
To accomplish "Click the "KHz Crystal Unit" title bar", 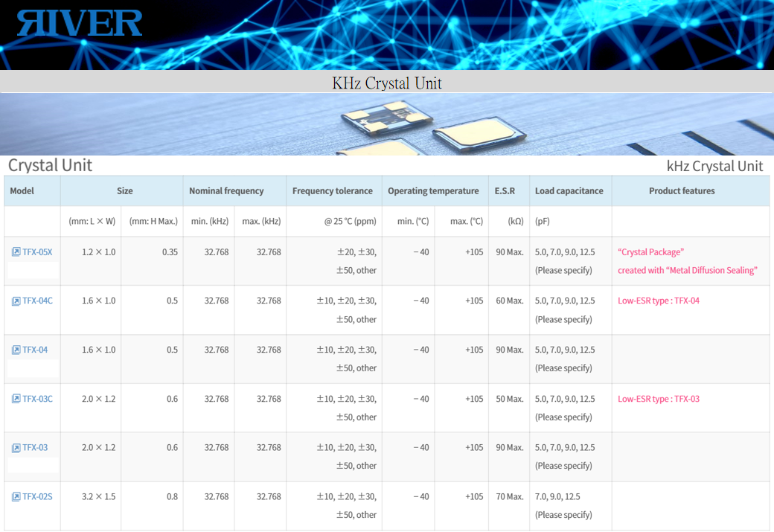I will (387, 83).
